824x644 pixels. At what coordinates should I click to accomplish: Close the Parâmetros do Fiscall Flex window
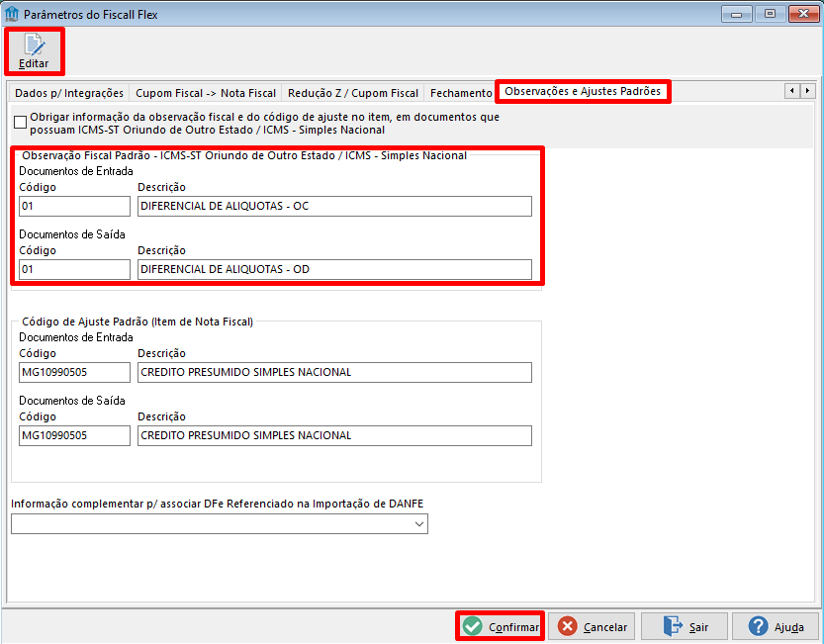tap(803, 14)
